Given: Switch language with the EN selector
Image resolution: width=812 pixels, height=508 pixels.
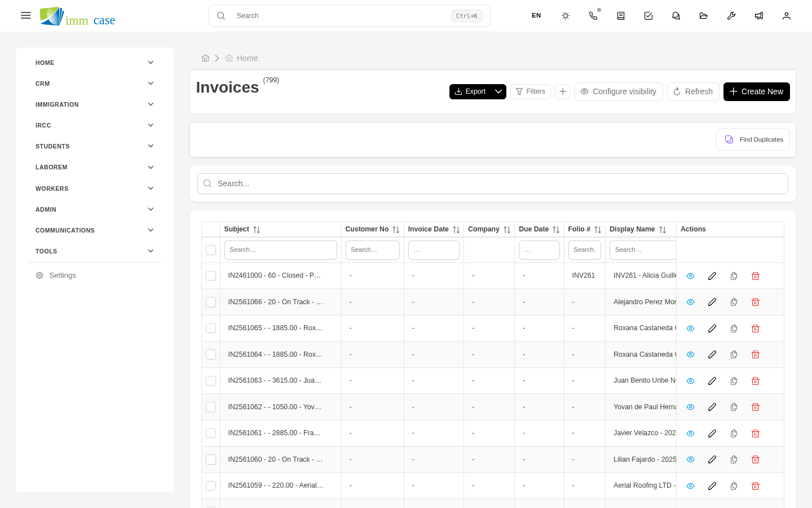Looking at the screenshot, I should [x=536, y=16].
